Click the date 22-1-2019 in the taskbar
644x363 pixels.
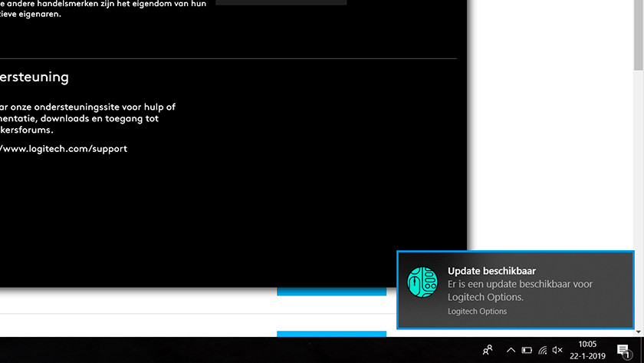click(586, 356)
